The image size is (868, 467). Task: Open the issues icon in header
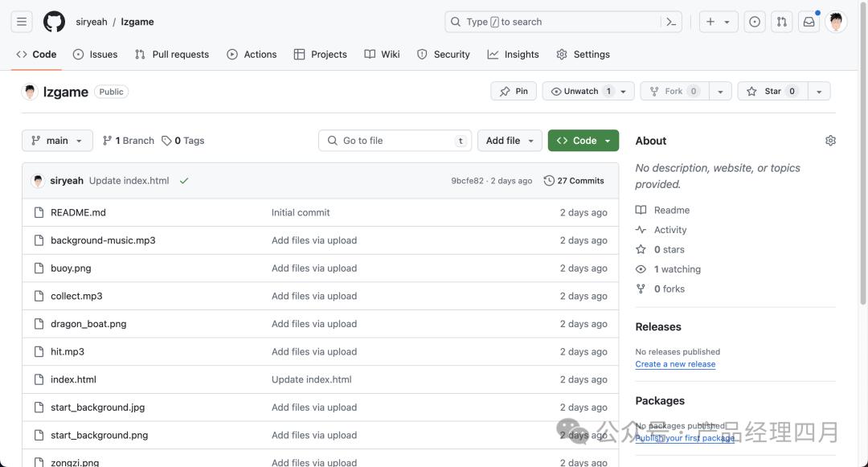coord(755,22)
